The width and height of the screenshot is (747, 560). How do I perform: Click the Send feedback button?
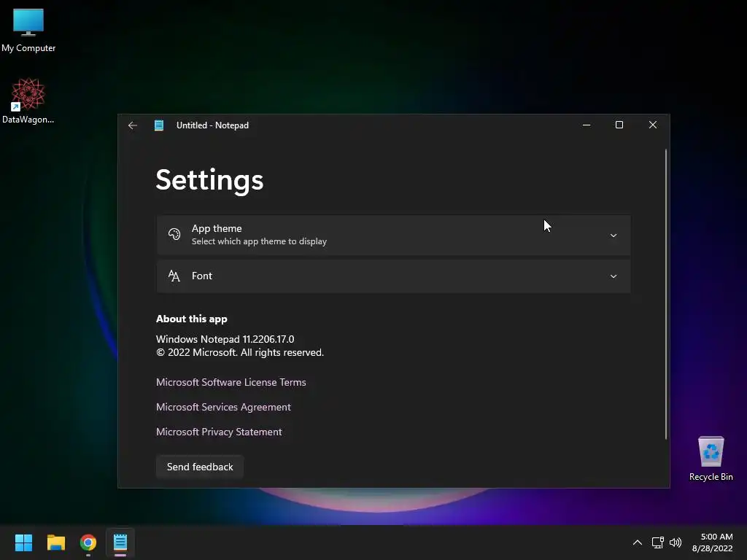[x=200, y=467]
